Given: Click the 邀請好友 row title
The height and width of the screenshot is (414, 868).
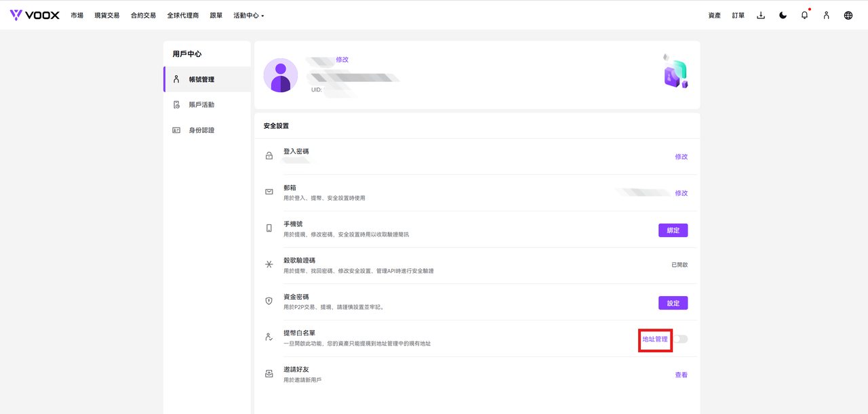Looking at the screenshot, I should (296, 369).
